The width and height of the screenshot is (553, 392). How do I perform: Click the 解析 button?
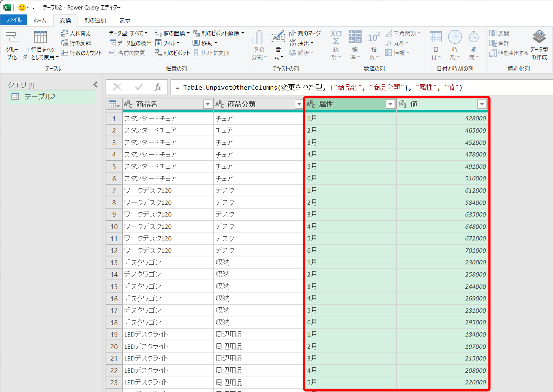tap(302, 53)
